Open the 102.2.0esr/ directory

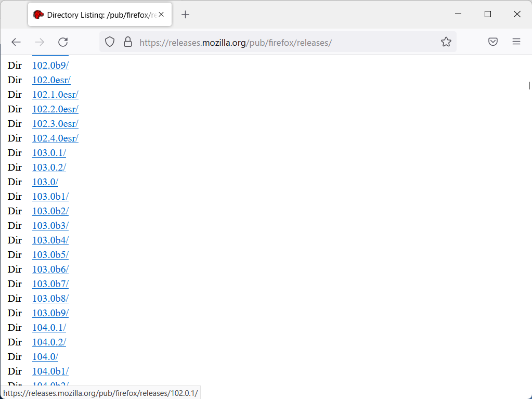55,109
